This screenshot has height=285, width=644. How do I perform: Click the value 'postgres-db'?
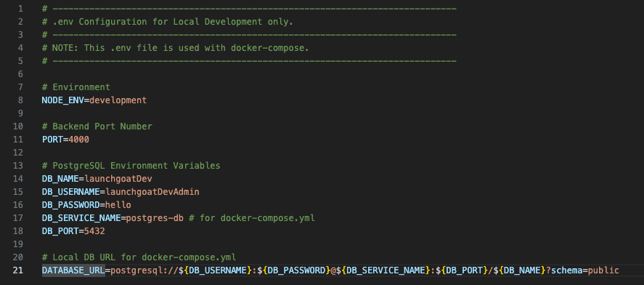pos(155,218)
